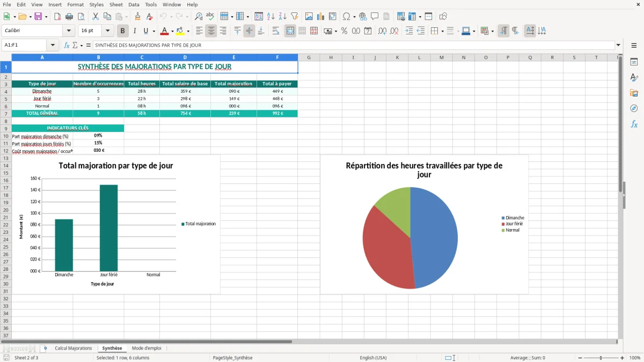The height and width of the screenshot is (362, 644).
Task: Toggle Bold formatting
Action: [123, 31]
